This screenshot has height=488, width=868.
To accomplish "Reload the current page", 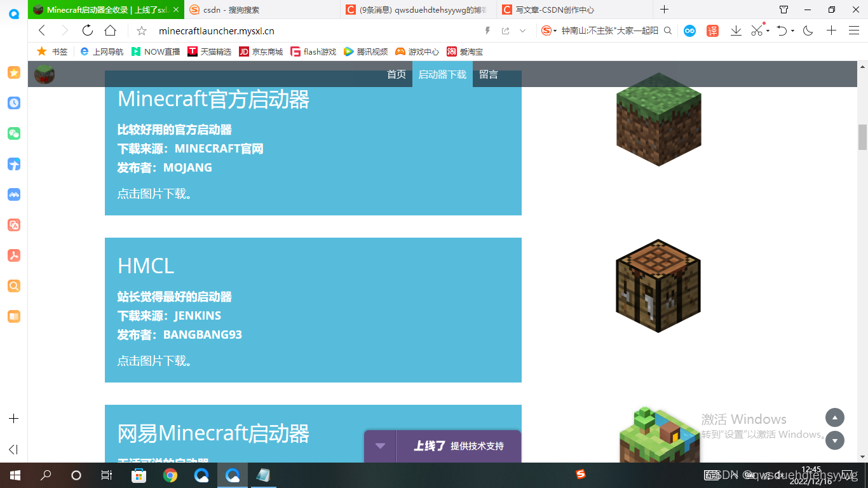I will 88,30.
